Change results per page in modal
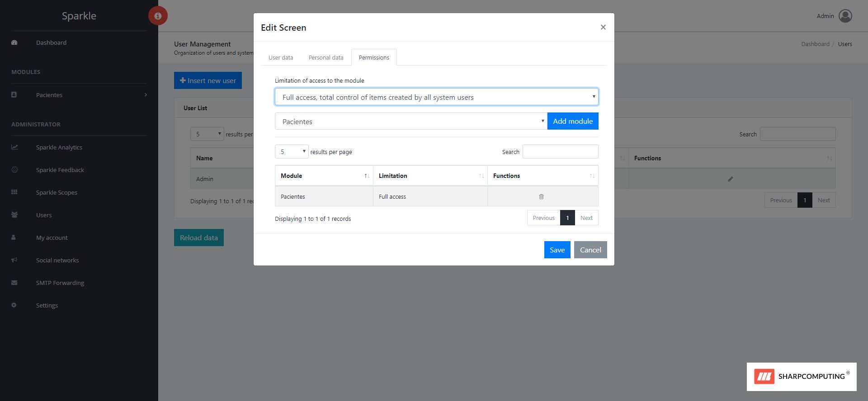This screenshot has height=401, width=868. (x=291, y=152)
